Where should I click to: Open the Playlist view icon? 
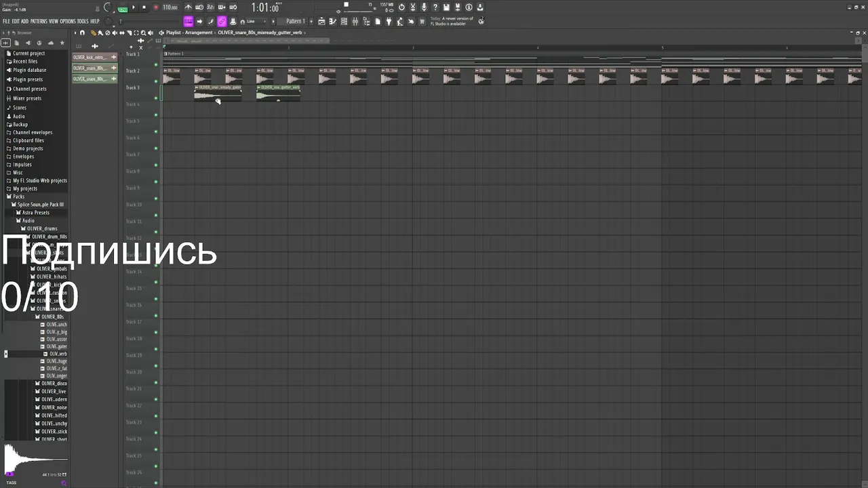(321, 21)
